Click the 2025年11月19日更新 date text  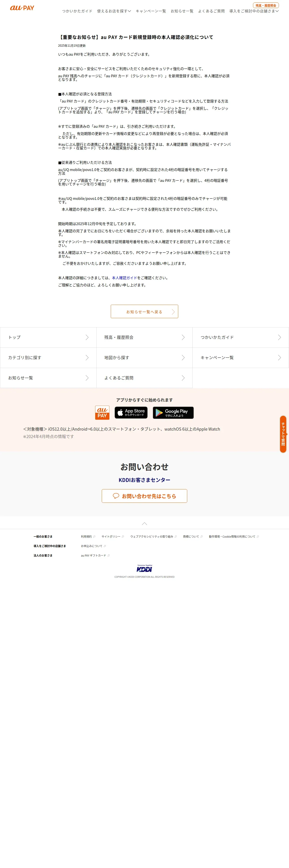72,46
